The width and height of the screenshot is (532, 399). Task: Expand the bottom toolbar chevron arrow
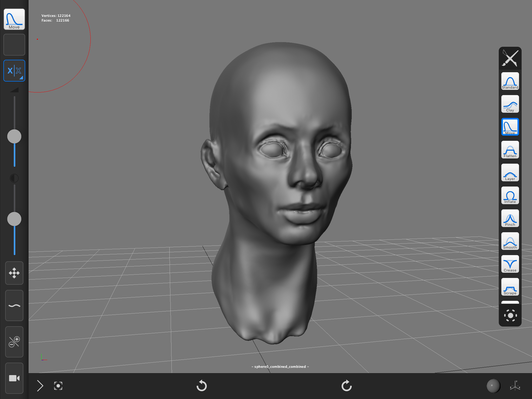pos(40,386)
